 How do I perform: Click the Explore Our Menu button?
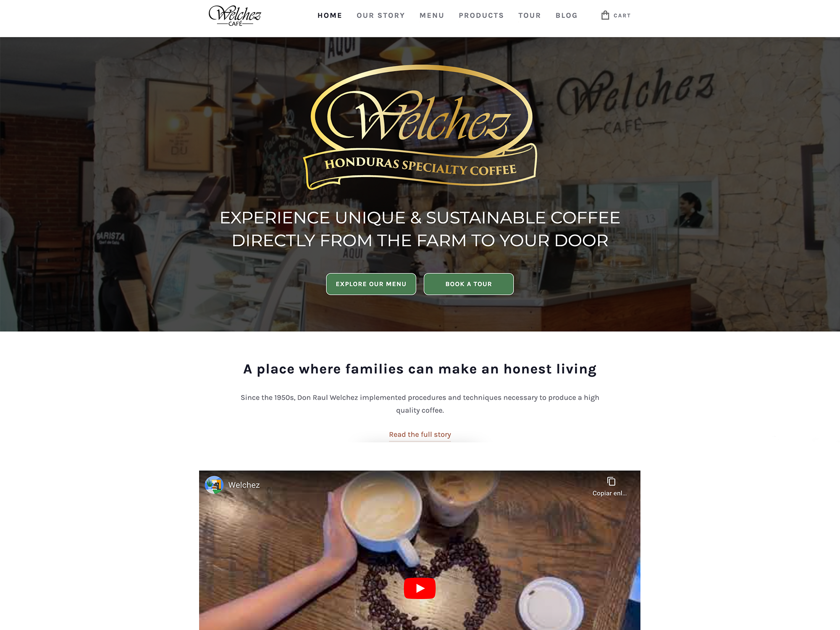click(x=371, y=284)
